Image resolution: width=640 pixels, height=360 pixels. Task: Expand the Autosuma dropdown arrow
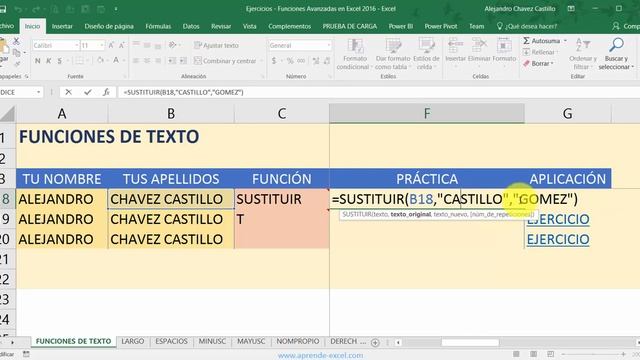[565, 41]
